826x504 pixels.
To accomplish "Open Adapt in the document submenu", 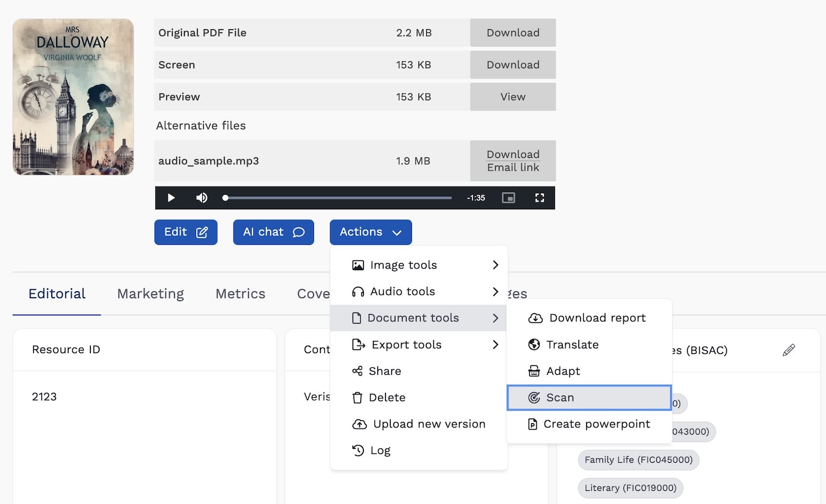I will (589, 371).
